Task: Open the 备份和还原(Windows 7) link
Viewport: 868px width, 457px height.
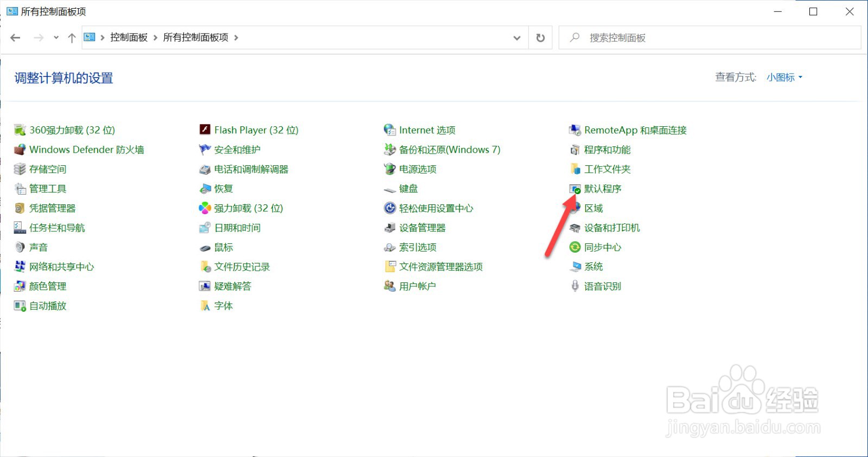Action: point(450,150)
